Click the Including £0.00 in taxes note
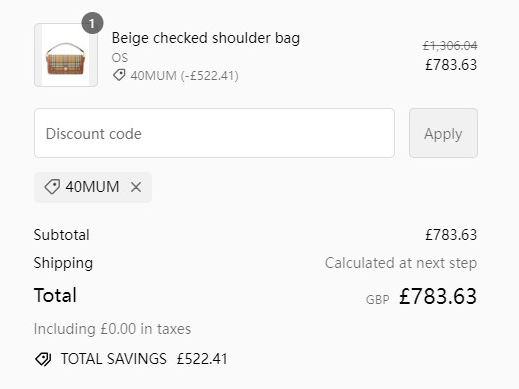Viewport: 519px width, 389px height. pyautogui.click(x=112, y=329)
